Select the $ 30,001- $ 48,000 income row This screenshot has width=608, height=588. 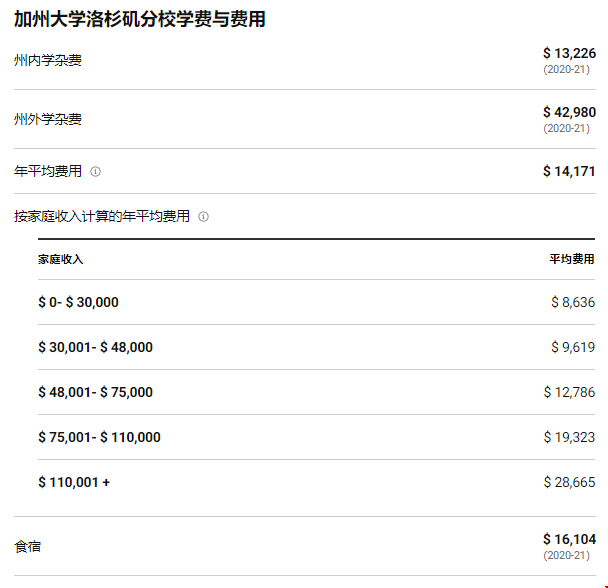(316, 347)
